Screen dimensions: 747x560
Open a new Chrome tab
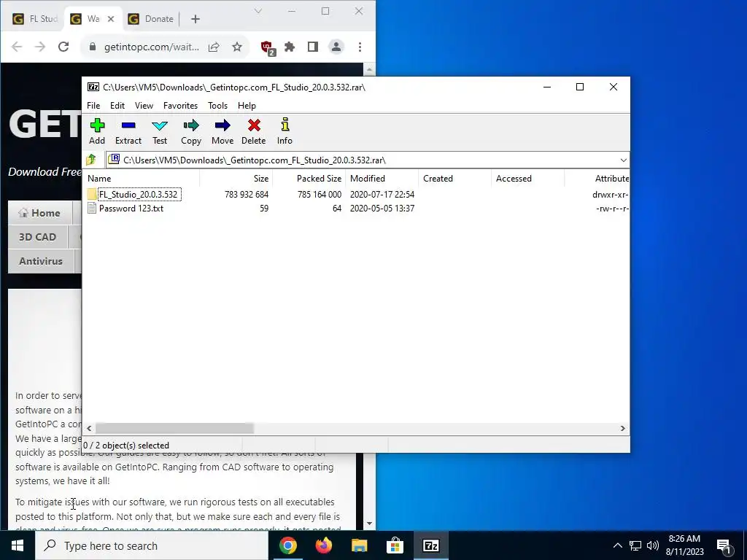coord(196,19)
